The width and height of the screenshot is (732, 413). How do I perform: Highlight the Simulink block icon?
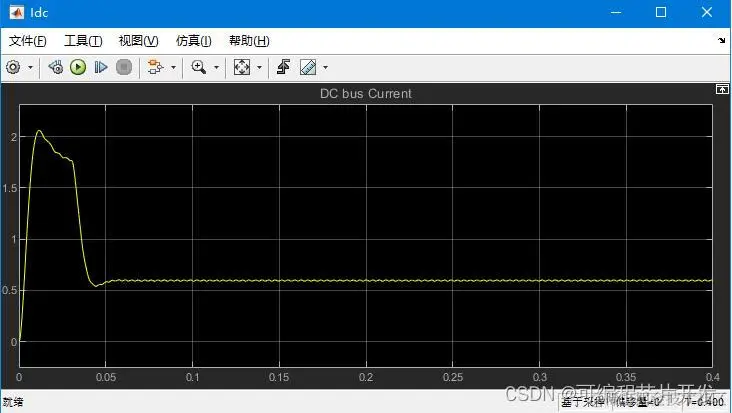pyautogui.click(x=155, y=67)
